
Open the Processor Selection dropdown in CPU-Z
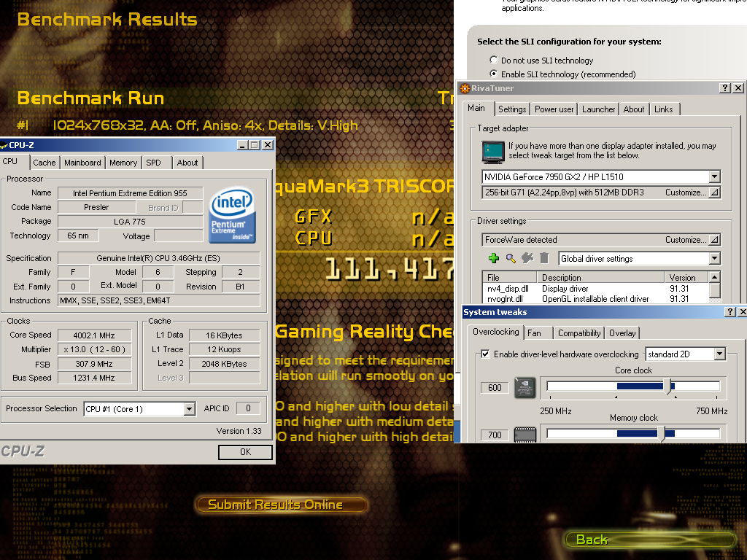click(x=189, y=409)
